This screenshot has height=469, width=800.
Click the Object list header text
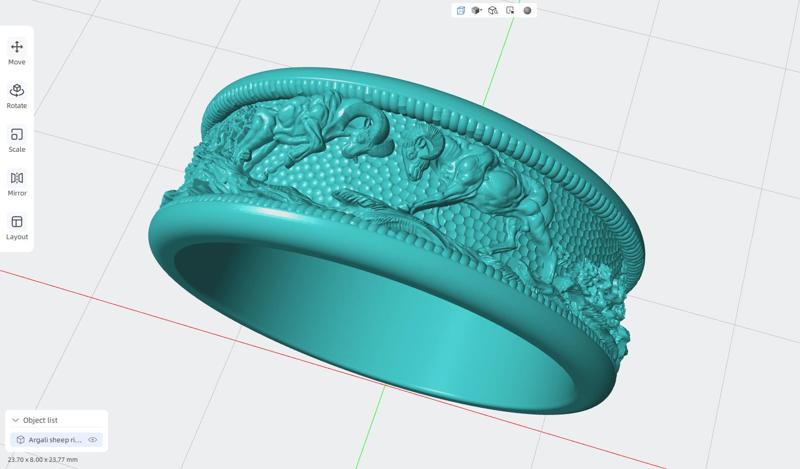click(x=40, y=420)
